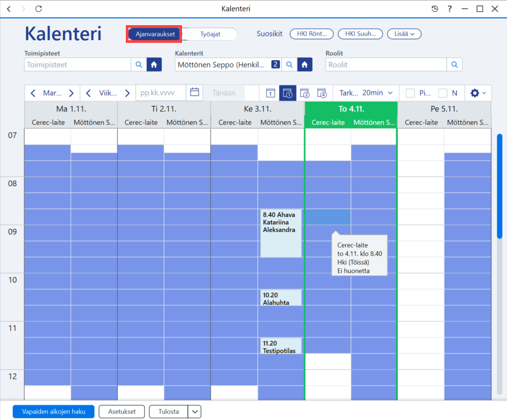Open the gear settings dropdown menu
Image resolution: width=507 pixels, height=420 pixels.
coord(478,93)
